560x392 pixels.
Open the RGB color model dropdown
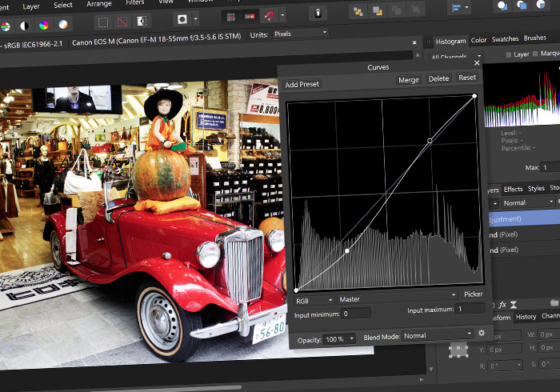coord(314,301)
